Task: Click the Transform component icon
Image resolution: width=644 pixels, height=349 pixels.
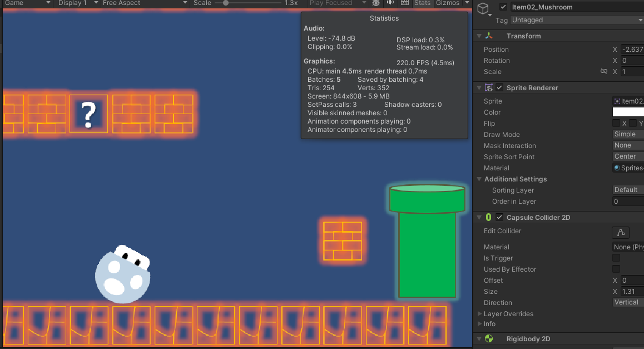Action: 489,36
